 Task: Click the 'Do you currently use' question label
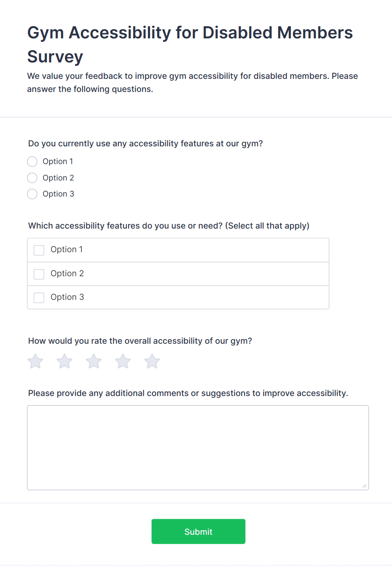pos(145,143)
